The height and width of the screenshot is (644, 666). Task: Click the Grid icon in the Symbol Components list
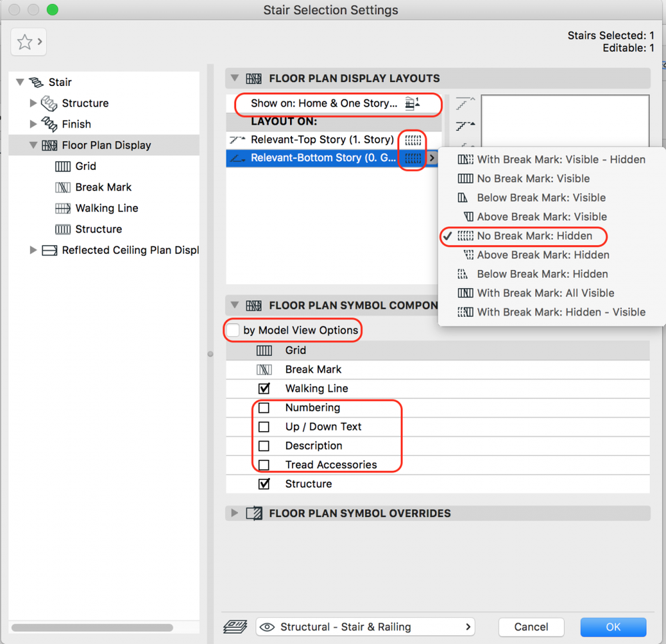[x=264, y=351]
